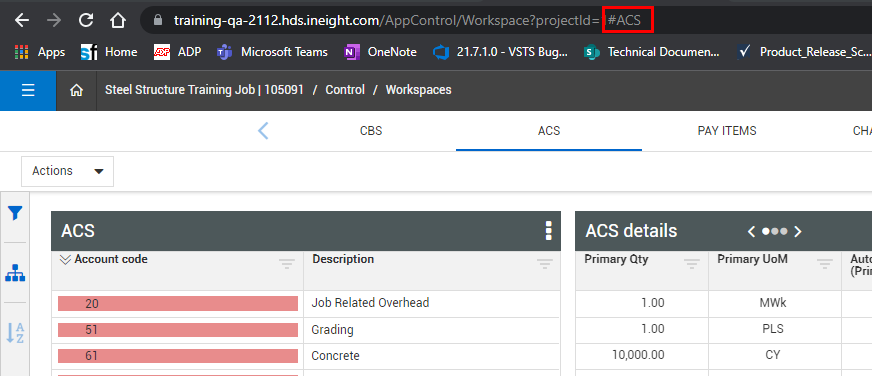872x376 pixels.
Task: Click the browser home icon
Action: [117, 21]
